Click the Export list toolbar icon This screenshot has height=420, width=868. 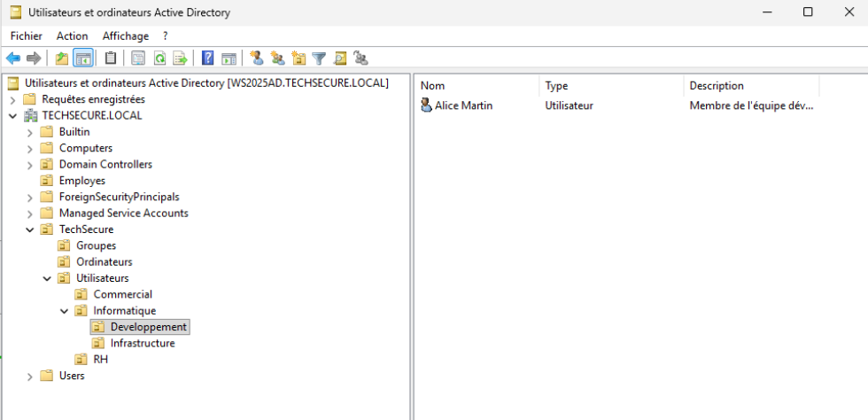[180, 58]
